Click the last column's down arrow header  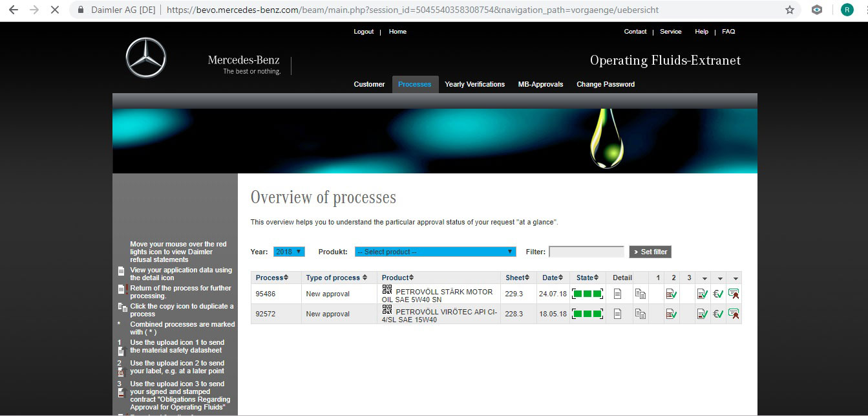[x=736, y=278]
